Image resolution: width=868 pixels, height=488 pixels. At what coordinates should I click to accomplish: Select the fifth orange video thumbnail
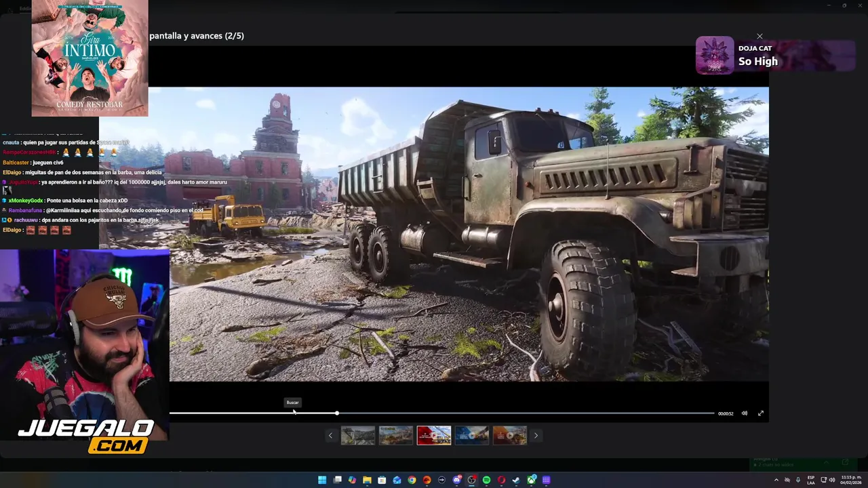(510, 435)
